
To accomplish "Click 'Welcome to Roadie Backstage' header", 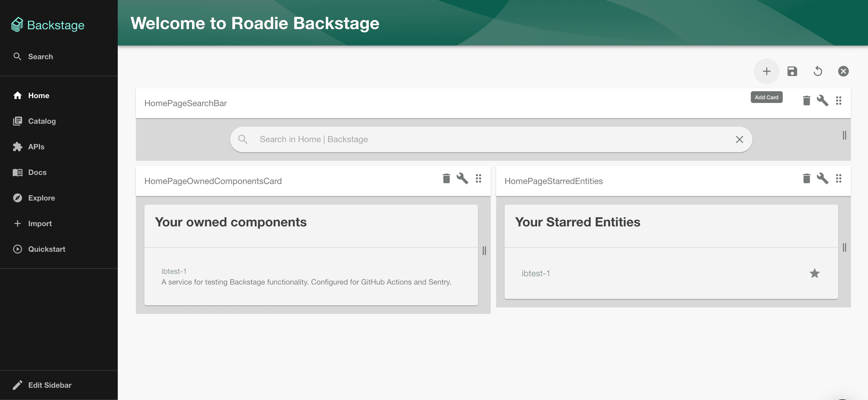I will coord(255,23).
